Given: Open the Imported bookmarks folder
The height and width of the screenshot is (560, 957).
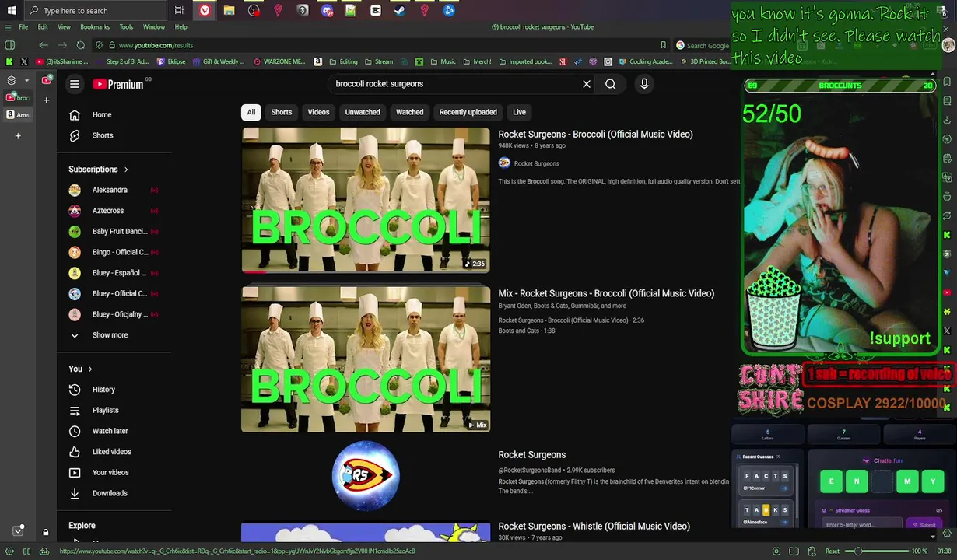Looking at the screenshot, I should click(524, 61).
